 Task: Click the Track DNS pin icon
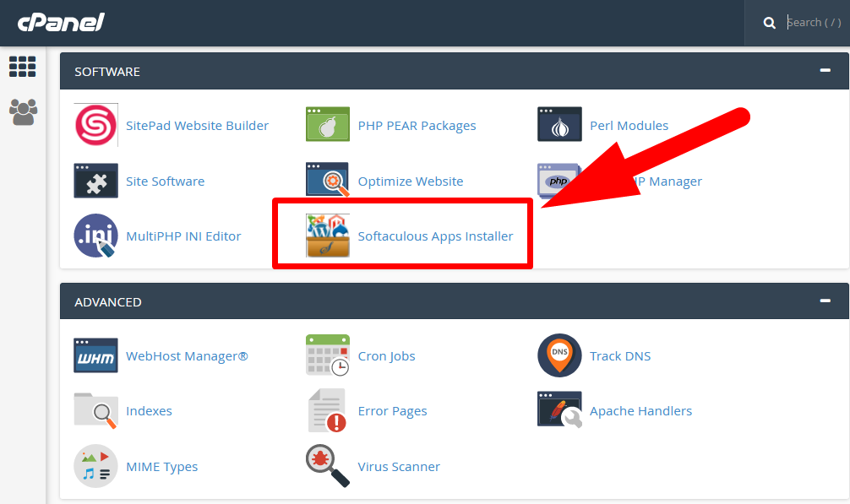(559, 355)
